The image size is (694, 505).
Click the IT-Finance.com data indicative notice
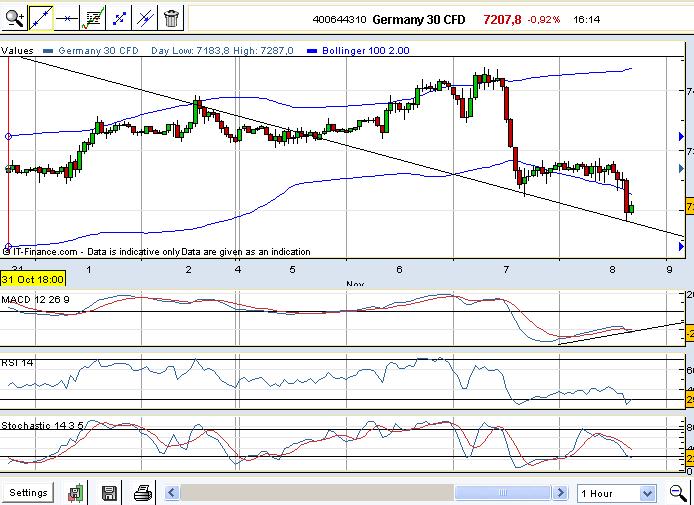[x=157, y=252]
